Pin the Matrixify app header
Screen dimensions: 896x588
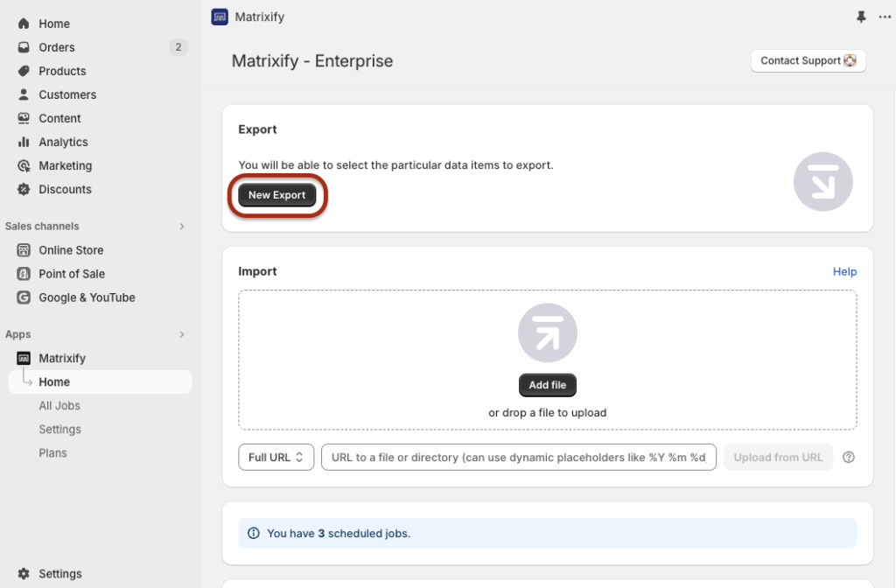point(861,17)
